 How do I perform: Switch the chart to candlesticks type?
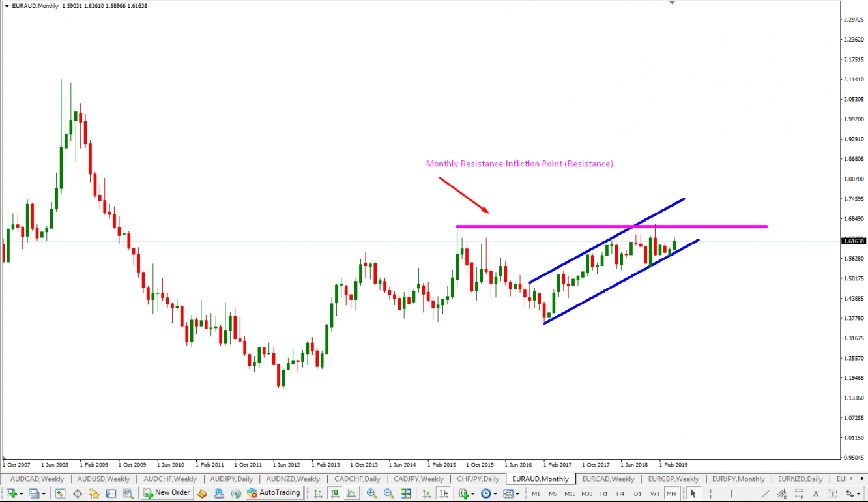coord(335,494)
